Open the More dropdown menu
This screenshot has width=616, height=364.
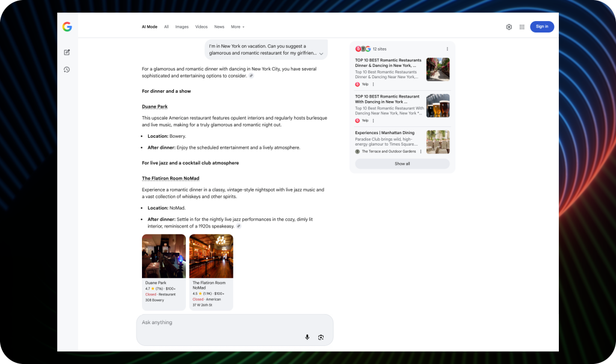pos(238,26)
